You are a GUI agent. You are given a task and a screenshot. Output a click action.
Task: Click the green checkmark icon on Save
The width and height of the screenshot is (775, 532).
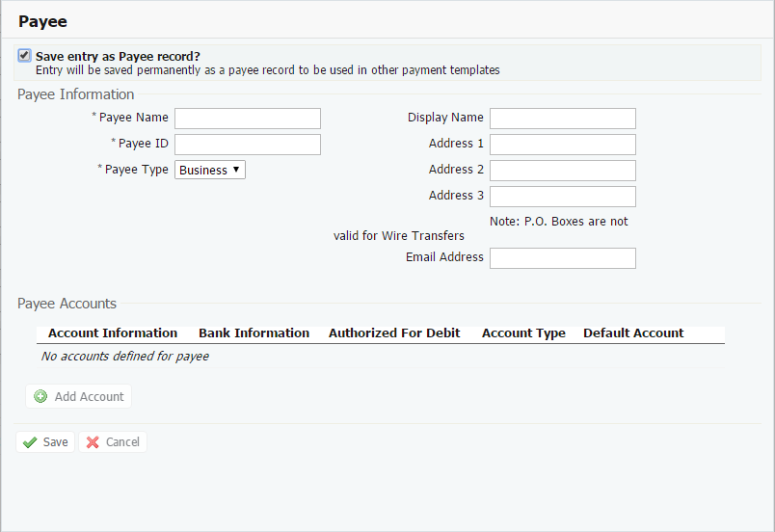[x=30, y=442]
